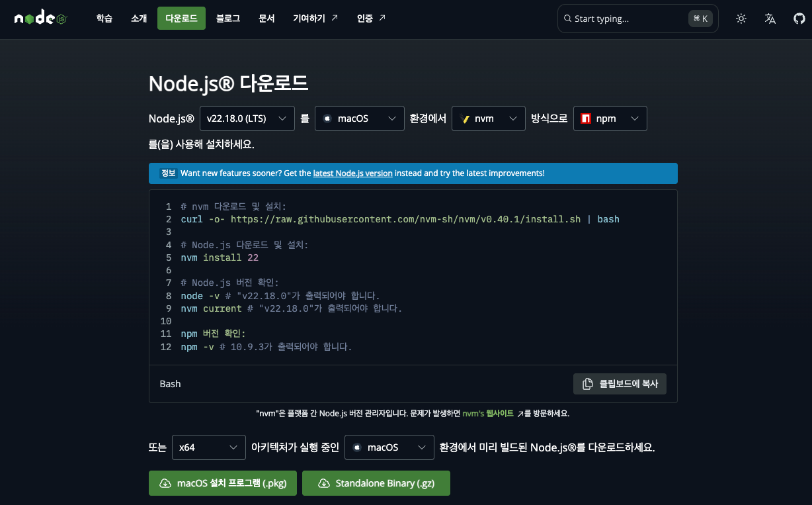Viewport: 812px width, 505px height.
Task: Click Apple icon in bottom macOS selector
Action: tap(356, 447)
